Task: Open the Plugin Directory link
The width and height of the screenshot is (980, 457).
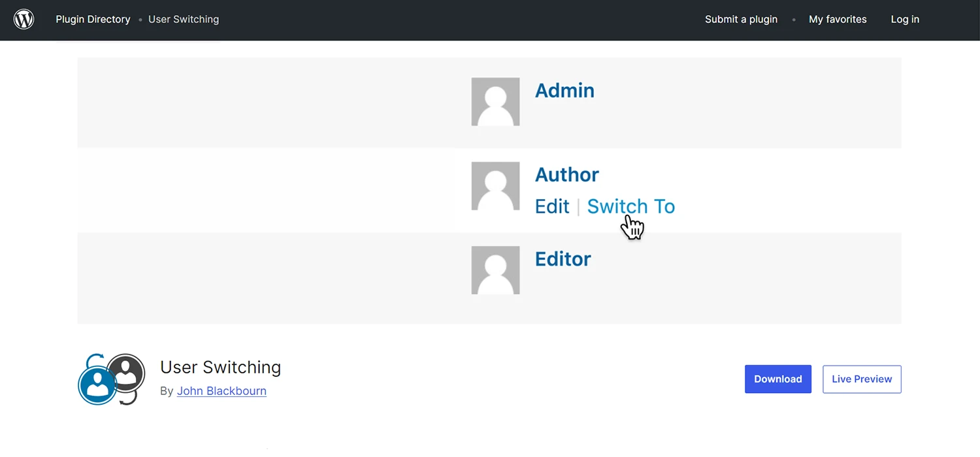Action: tap(93, 20)
